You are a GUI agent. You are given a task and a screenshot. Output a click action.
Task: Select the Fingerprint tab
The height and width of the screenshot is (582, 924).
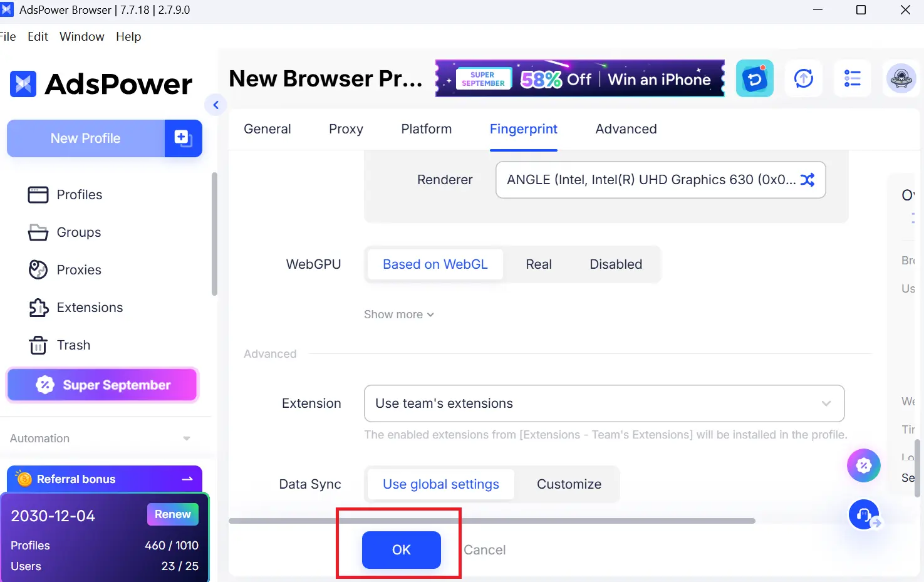pos(524,129)
